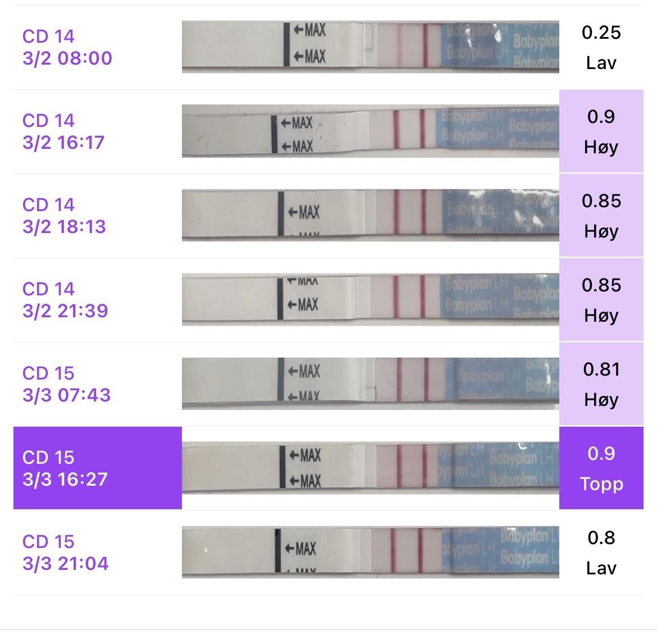The image size is (657, 644).
Task: Tap the 0.25 Lav result value
Action: click(x=601, y=47)
